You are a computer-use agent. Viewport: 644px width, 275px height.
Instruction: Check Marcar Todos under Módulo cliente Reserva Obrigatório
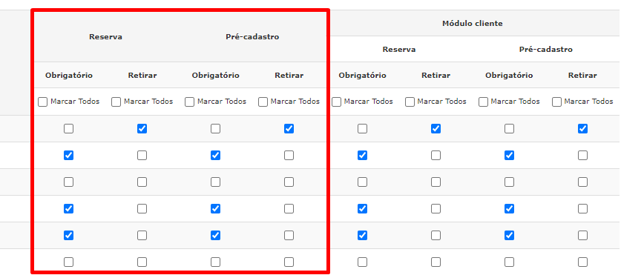336,102
